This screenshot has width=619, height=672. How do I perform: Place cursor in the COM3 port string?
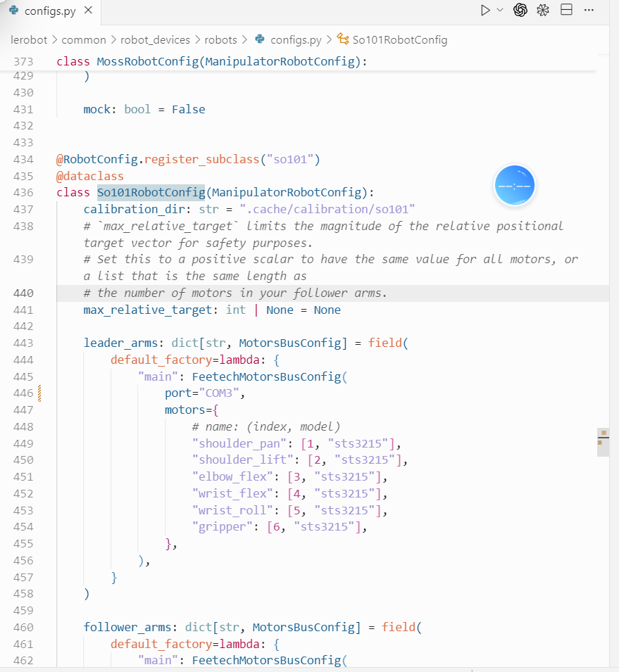pos(219,393)
